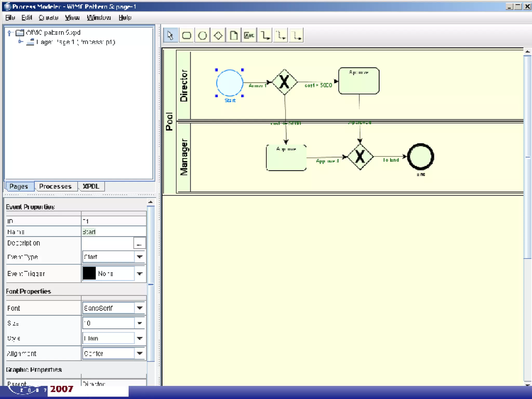Select the pointer selection tool

click(170, 35)
